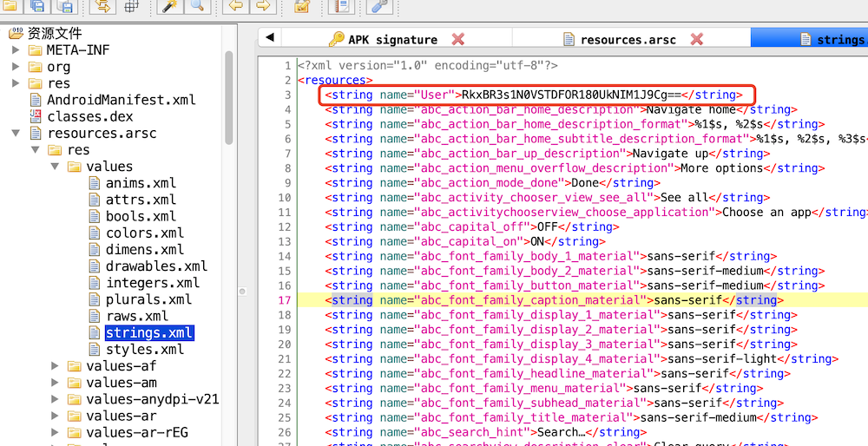Open plurals.xml in the tree

(x=149, y=299)
